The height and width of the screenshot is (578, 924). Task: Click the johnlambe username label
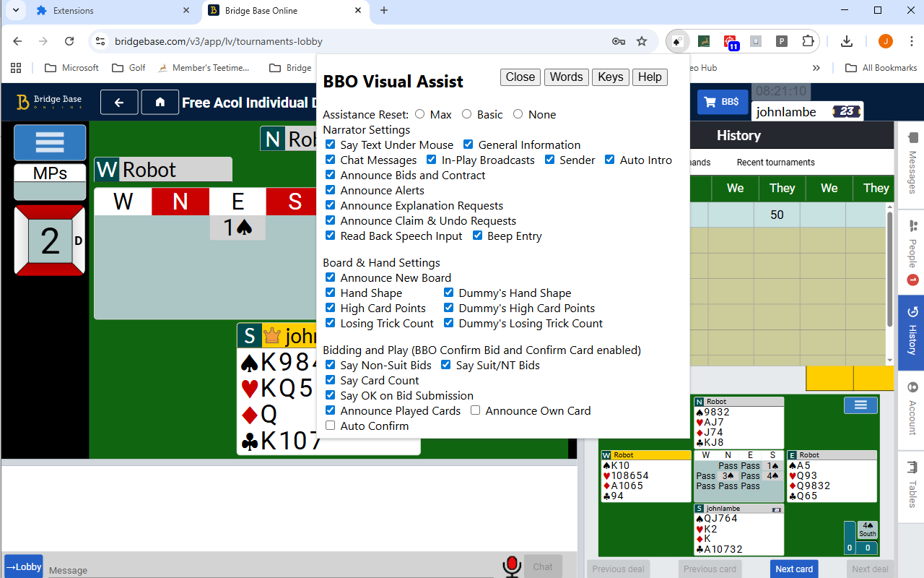coord(786,112)
